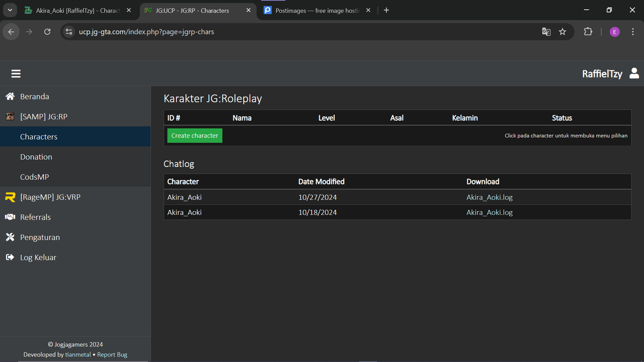The image size is (644, 362).
Task: Open the tab search dropdown arrow
Action: (x=10, y=10)
